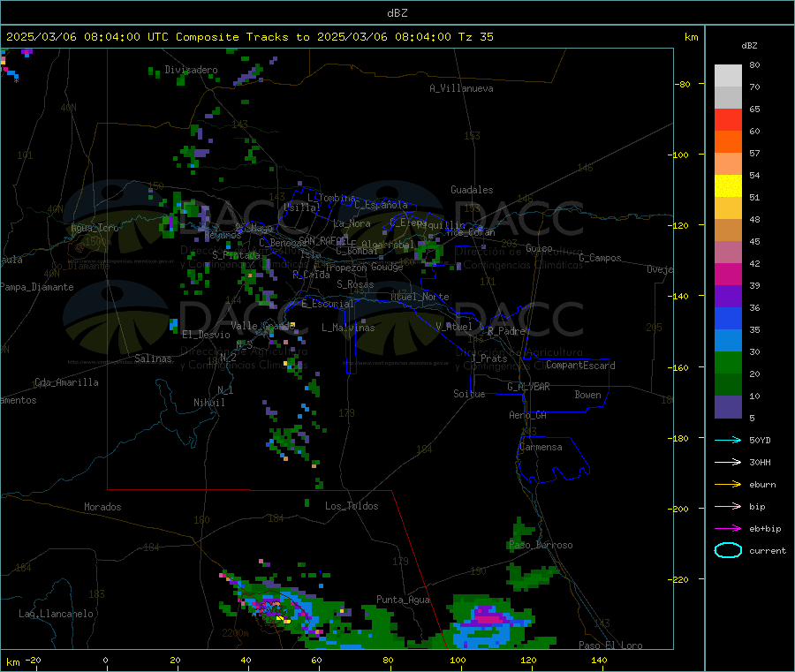Click the magenta eb+bip arrow icon
This screenshot has height=672, width=795.
(728, 529)
